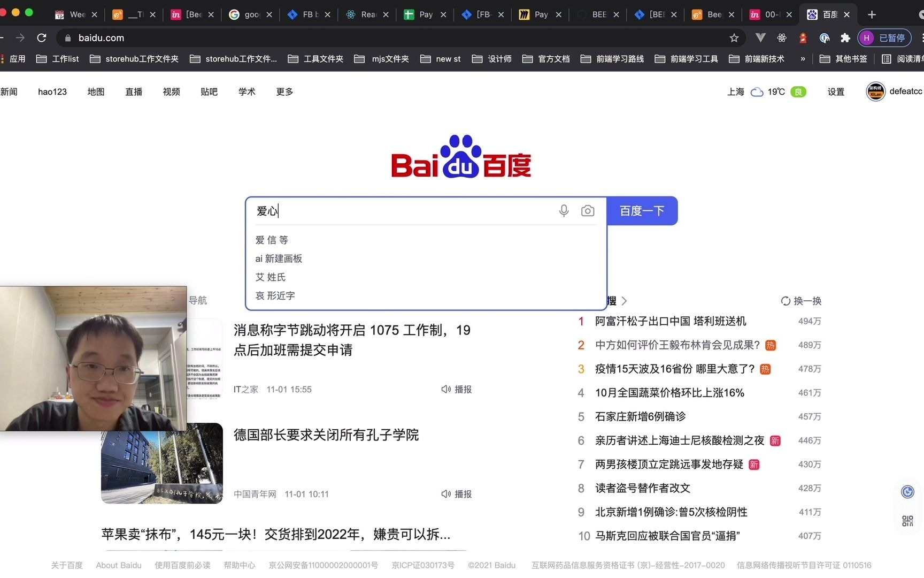Open the 设计师 bookmarks folder

click(x=492, y=59)
